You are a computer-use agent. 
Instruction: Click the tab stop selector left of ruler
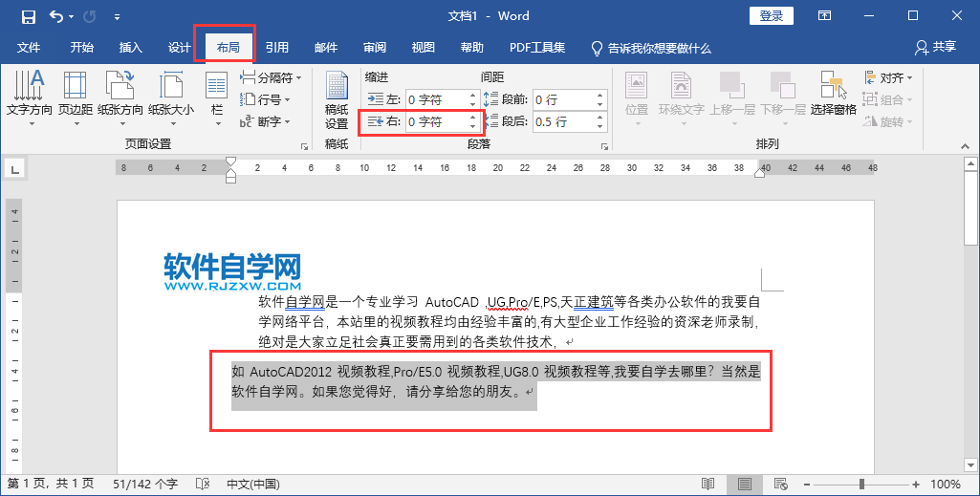tap(15, 168)
